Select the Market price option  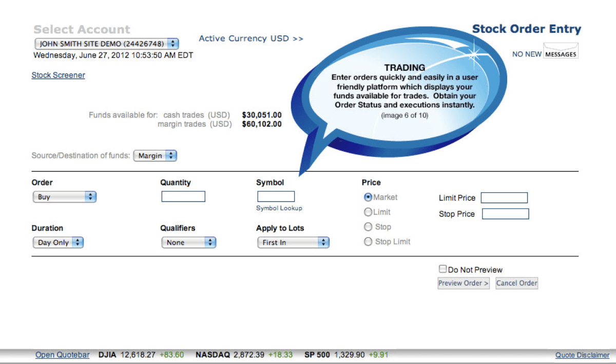coord(368,197)
